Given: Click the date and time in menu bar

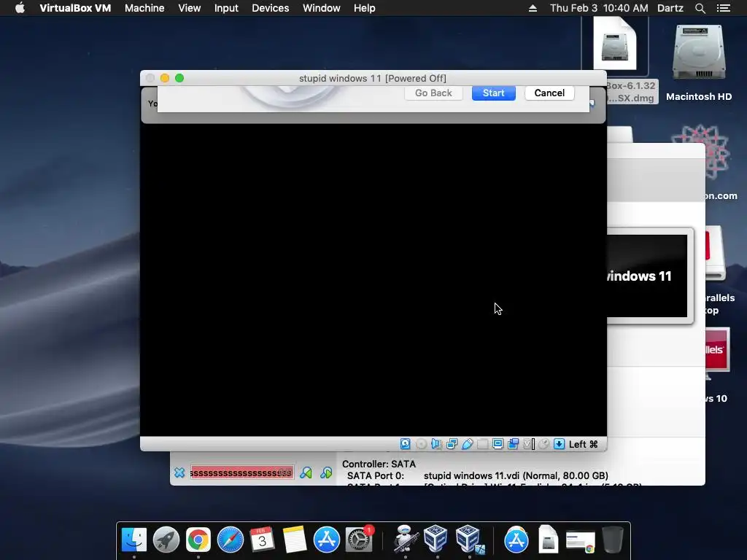Looking at the screenshot, I should (599, 8).
